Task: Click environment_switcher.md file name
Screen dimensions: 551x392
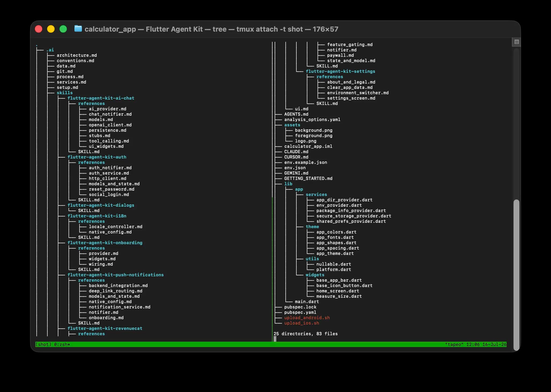Action: (358, 93)
